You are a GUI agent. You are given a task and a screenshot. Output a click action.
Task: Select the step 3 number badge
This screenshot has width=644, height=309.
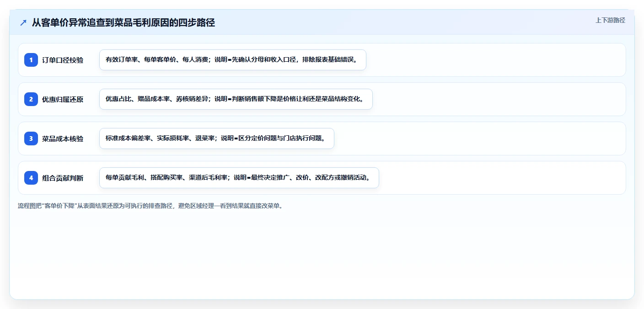coord(31,139)
